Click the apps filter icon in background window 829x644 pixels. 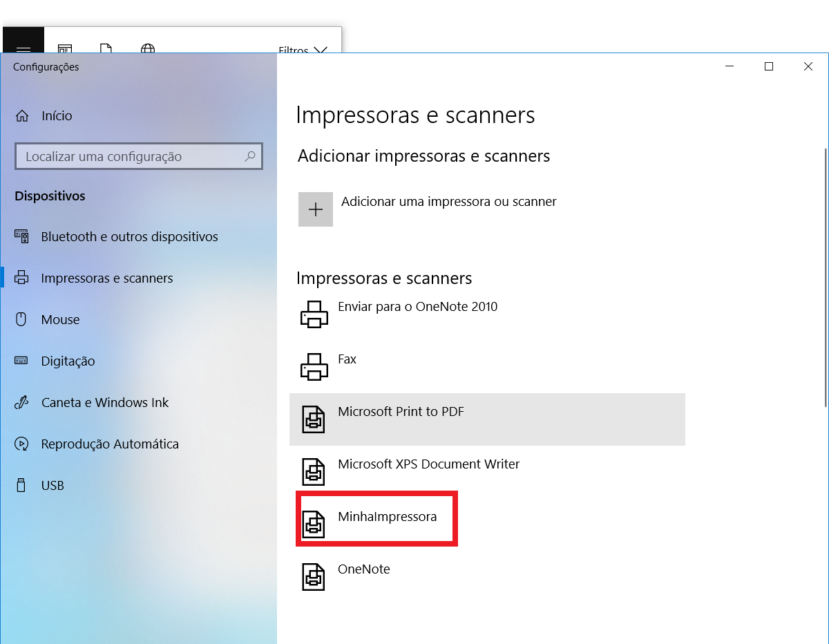[65, 48]
